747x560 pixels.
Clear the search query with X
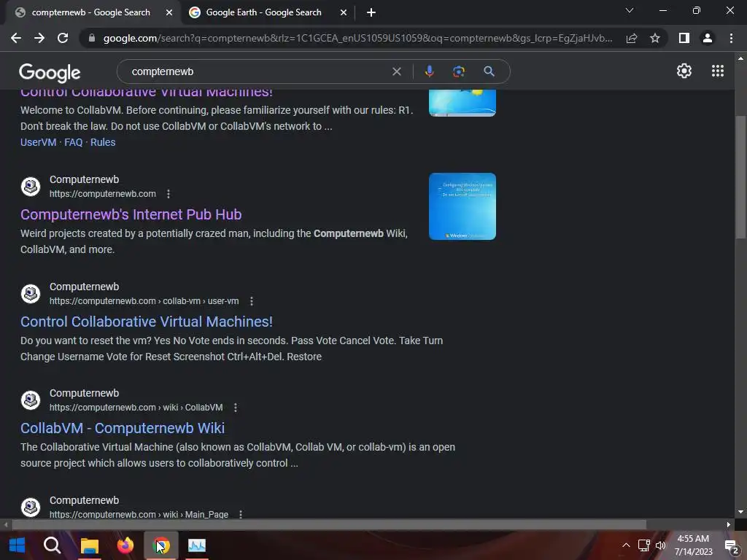pos(396,71)
